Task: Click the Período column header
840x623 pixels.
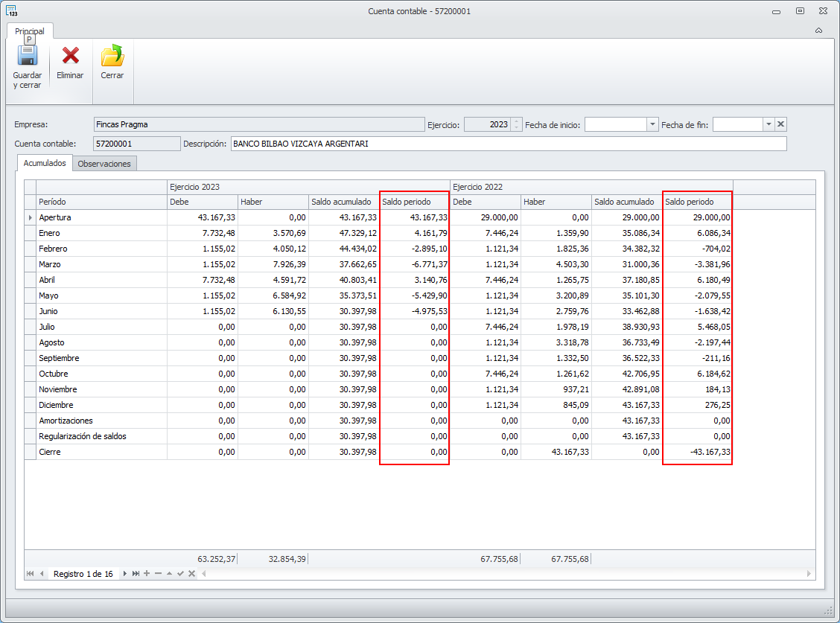Action: click(101, 202)
